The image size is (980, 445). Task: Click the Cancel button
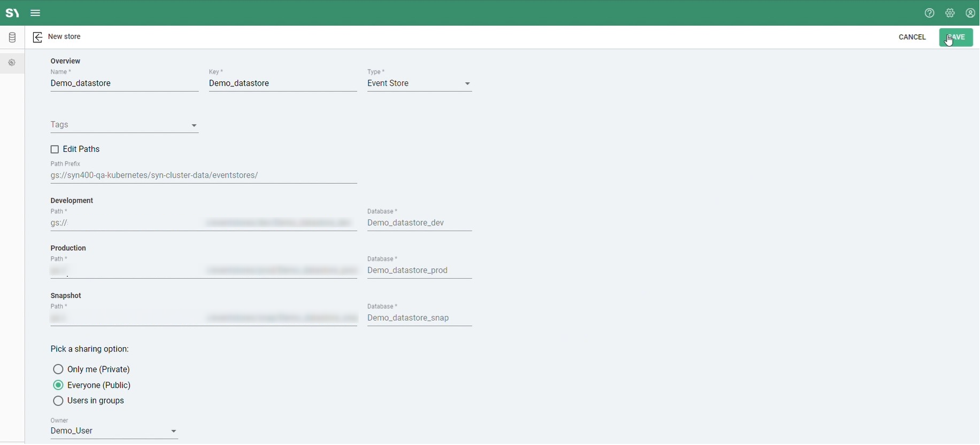[912, 37]
